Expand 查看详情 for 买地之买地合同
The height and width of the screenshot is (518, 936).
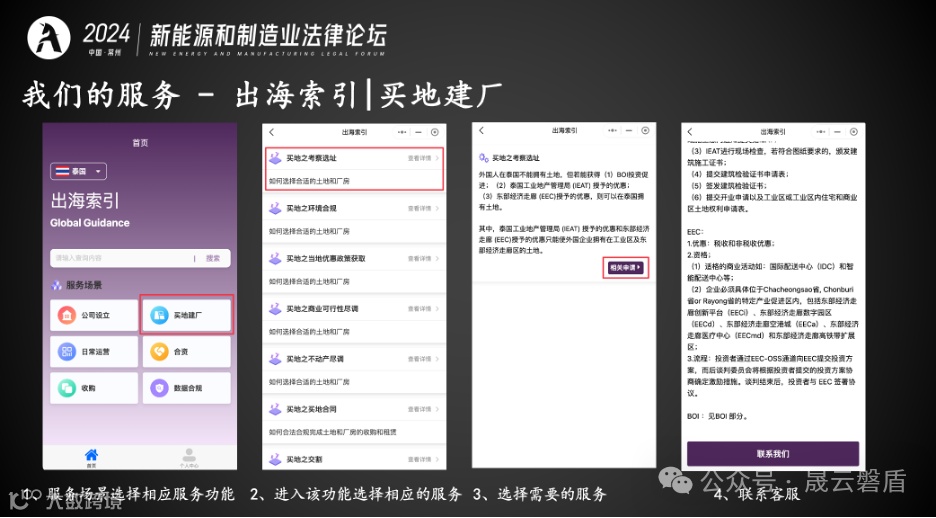(423, 409)
